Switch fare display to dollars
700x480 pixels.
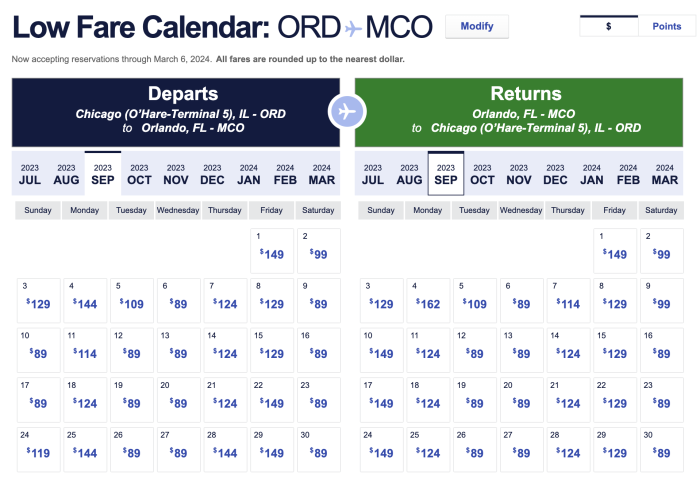[x=610, y=27]
